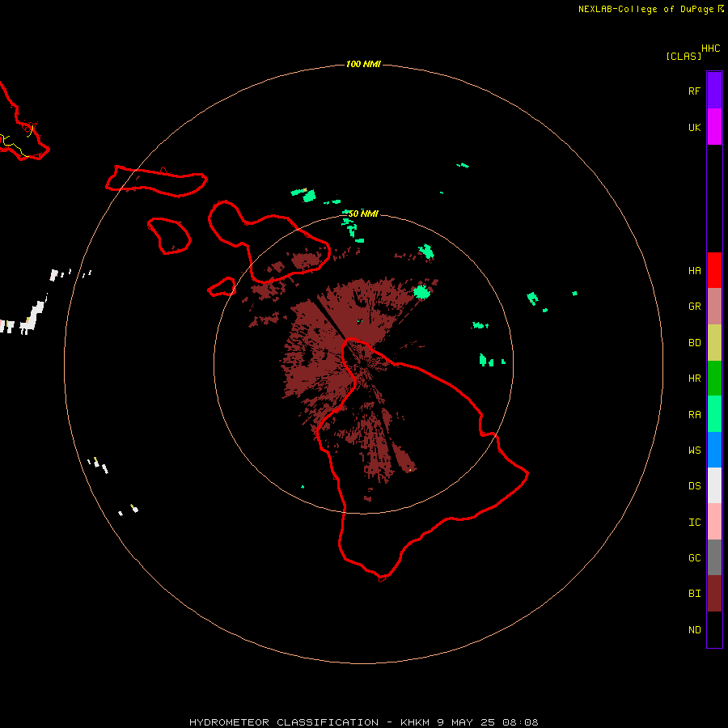
Task: Click the KHKM radar site identifier
Action: pos(417,722)
